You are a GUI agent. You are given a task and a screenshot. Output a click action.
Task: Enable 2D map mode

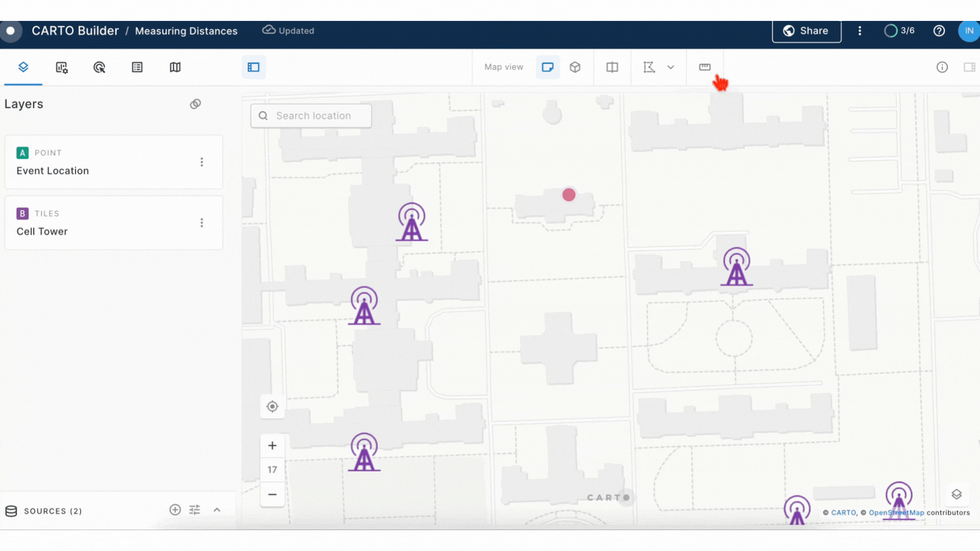(548, 67)
